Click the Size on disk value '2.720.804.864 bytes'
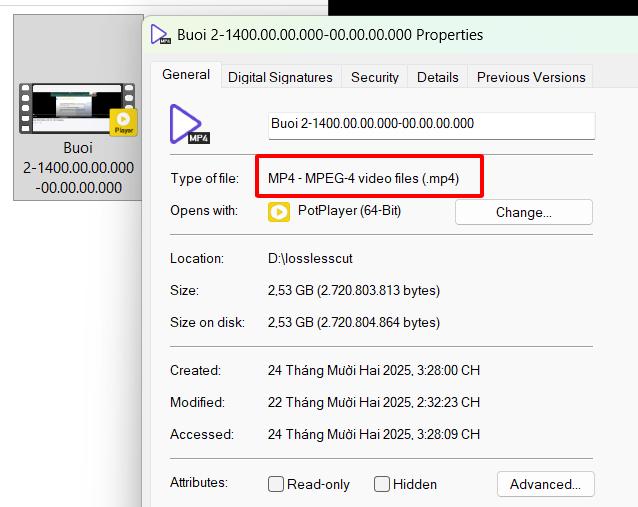The width and height of the screenshot is (638, 507). click(x=378, y=323)
